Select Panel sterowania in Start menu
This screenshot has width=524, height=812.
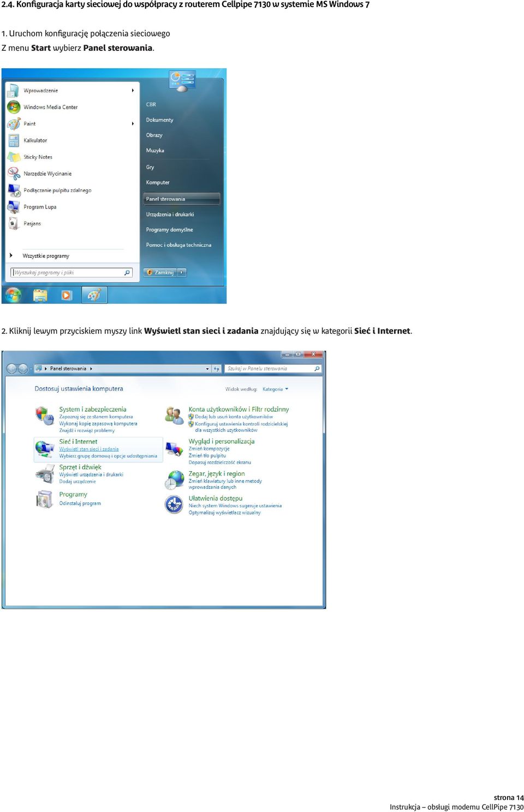click(x=182, y=199)
